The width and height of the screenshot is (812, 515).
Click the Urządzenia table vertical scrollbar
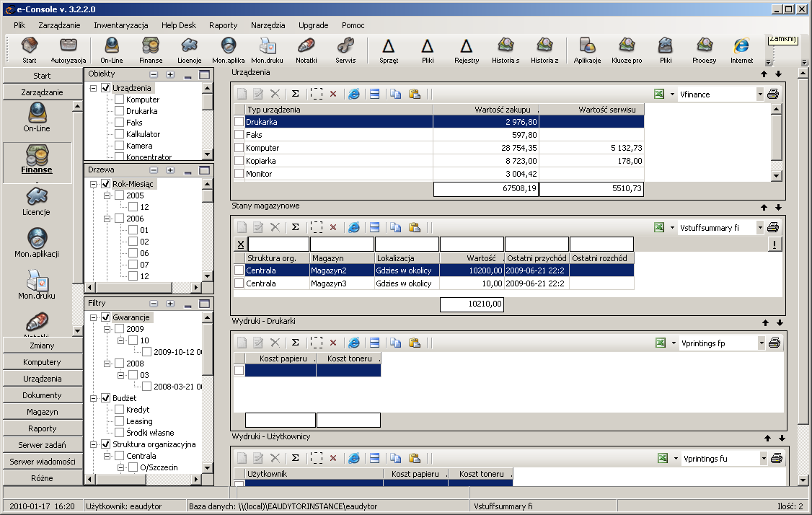click(776, 142)
